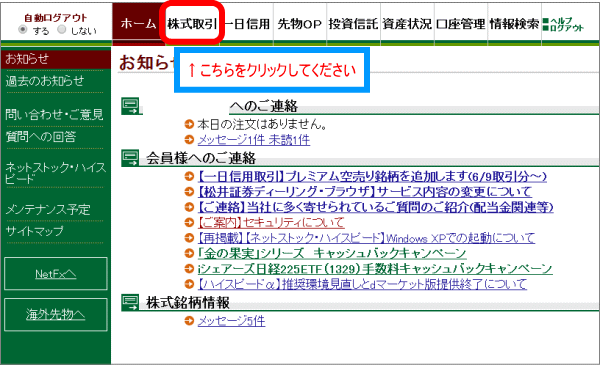The height and width of the screenshot is (365, 600).
Task: Open 質問への回答 in the sidebar
Action: (41, 137)
